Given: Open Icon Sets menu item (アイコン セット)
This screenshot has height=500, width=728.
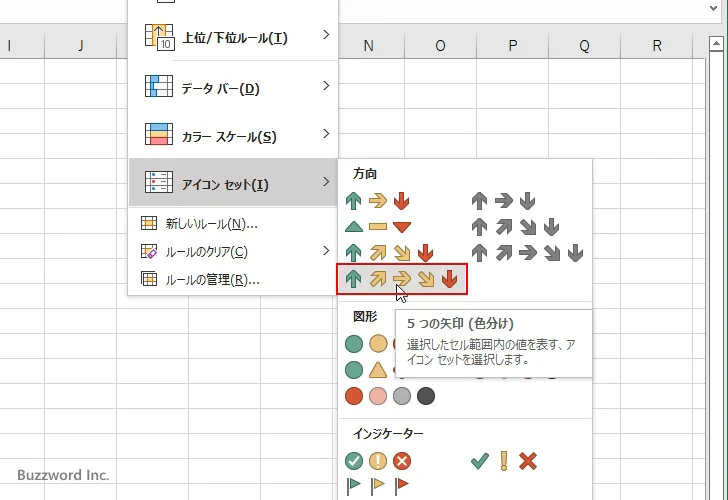Looking at the screenshot, I should click(234, 182).
